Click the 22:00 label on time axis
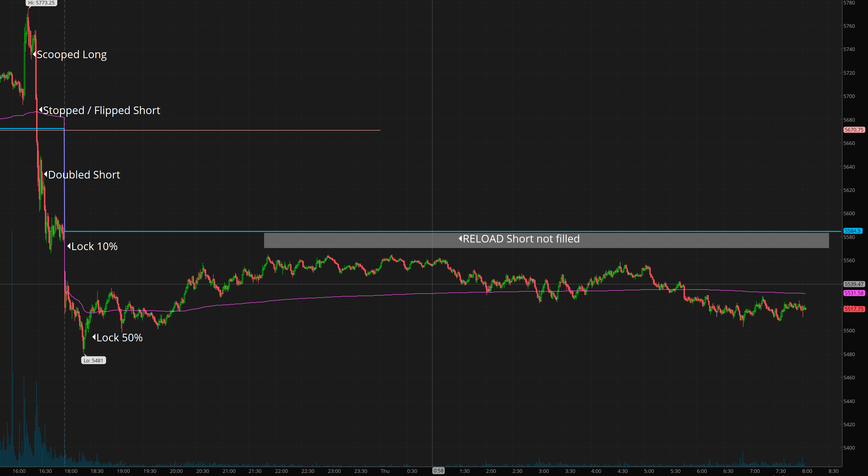868x476 pixels. coord(281,471)
